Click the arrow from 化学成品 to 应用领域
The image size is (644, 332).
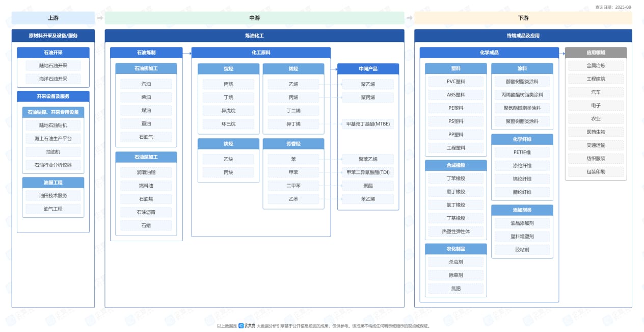pos(562,53)
